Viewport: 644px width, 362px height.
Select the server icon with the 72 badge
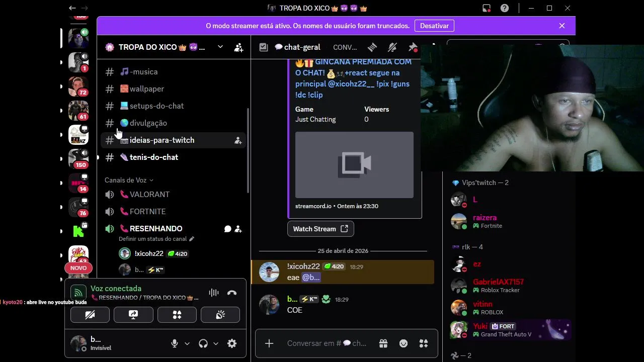pos(78,86)
